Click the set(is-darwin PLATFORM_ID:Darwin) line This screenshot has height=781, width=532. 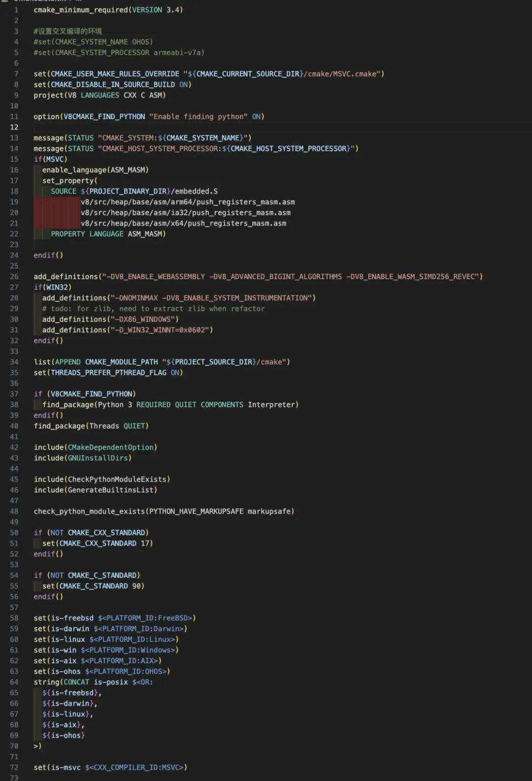(x=110, y=628)
